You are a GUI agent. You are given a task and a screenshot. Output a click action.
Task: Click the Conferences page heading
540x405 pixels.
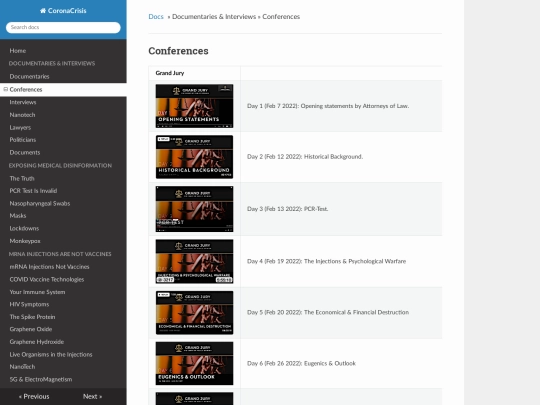178,51
